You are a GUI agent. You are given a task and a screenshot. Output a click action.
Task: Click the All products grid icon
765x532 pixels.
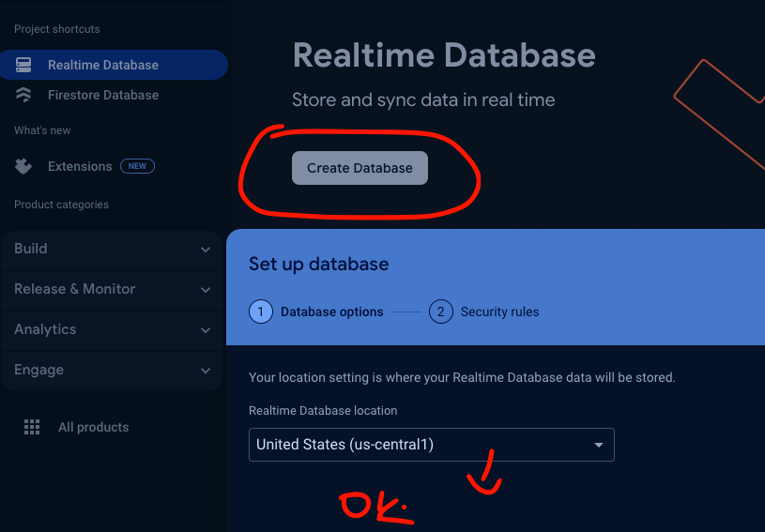pyautogui.click(x=32, y=427)
